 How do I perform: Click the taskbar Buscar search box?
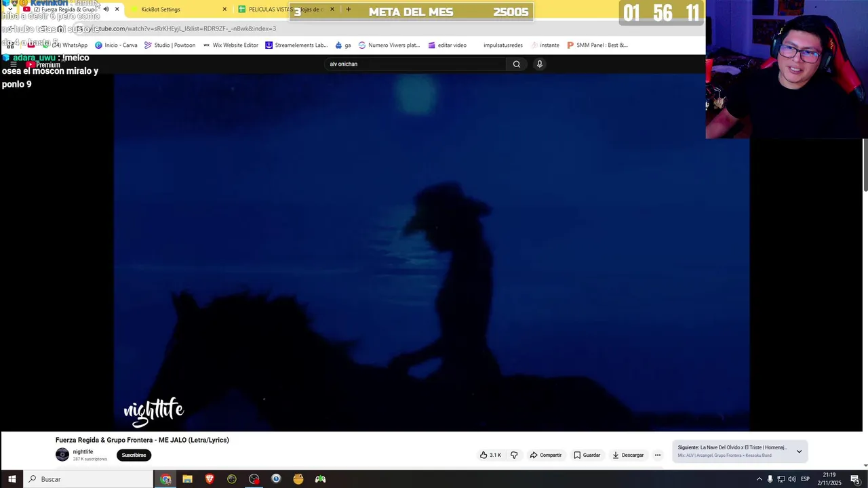tap(89, 479)
